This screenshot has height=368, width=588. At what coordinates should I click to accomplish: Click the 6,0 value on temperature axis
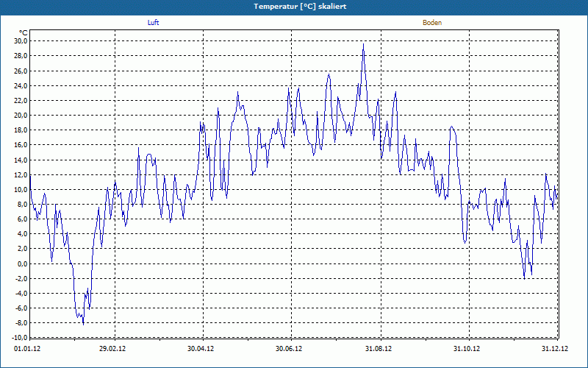click(x=23, y=219)
